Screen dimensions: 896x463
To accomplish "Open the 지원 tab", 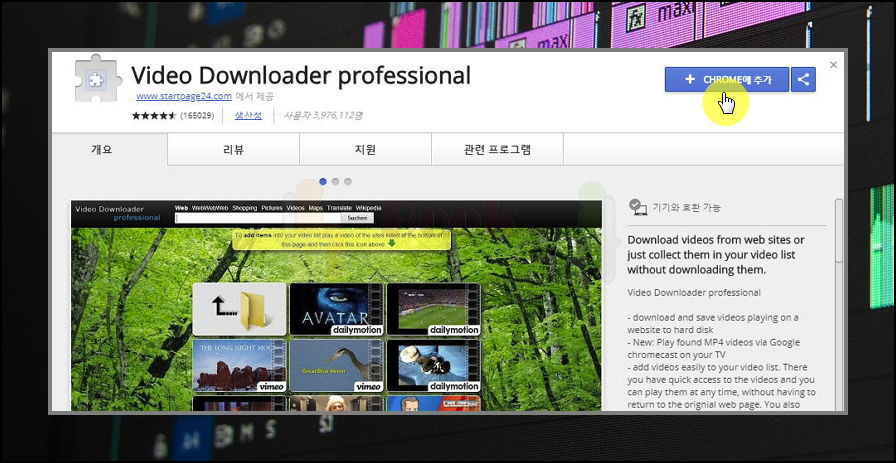I will (365, 150).
